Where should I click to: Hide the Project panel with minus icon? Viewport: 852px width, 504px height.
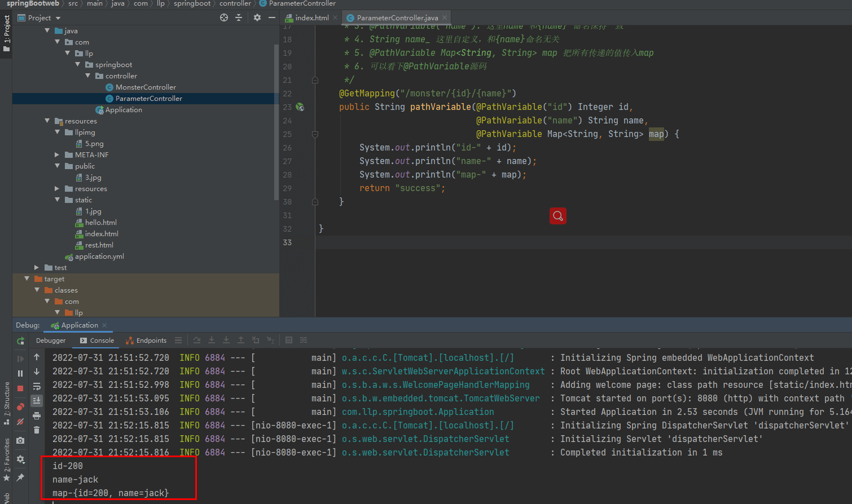[x=272, y=17]
